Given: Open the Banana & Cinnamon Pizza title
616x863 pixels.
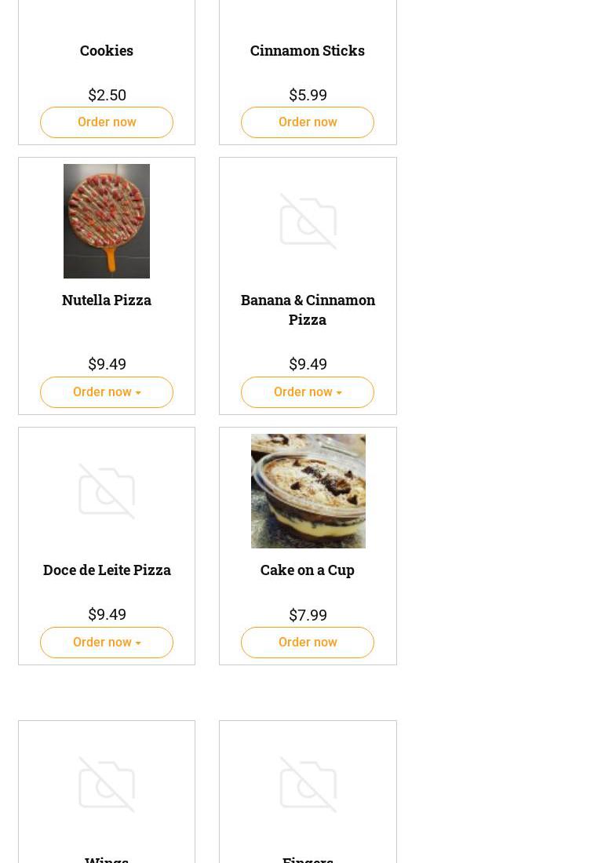Looking at the screenshot, I should click(x=308, y=309).
